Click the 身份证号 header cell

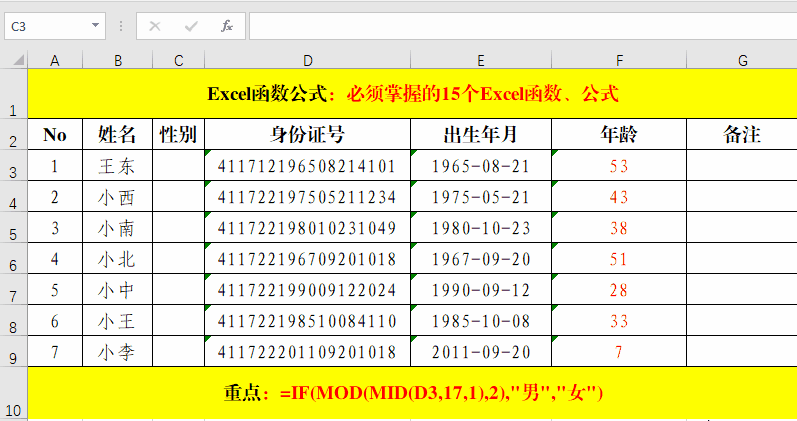[x=308, y=134]
